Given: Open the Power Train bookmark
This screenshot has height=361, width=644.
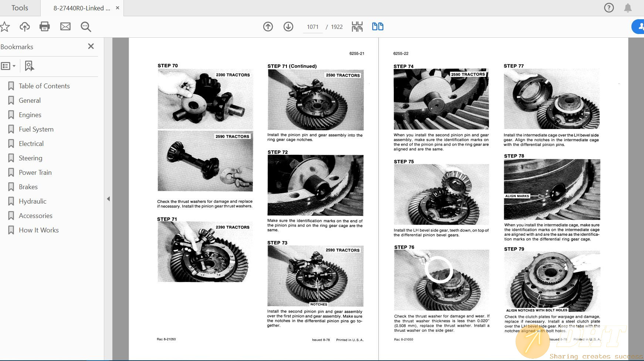Looking at the screenshot, I should [x=35, y=173].
